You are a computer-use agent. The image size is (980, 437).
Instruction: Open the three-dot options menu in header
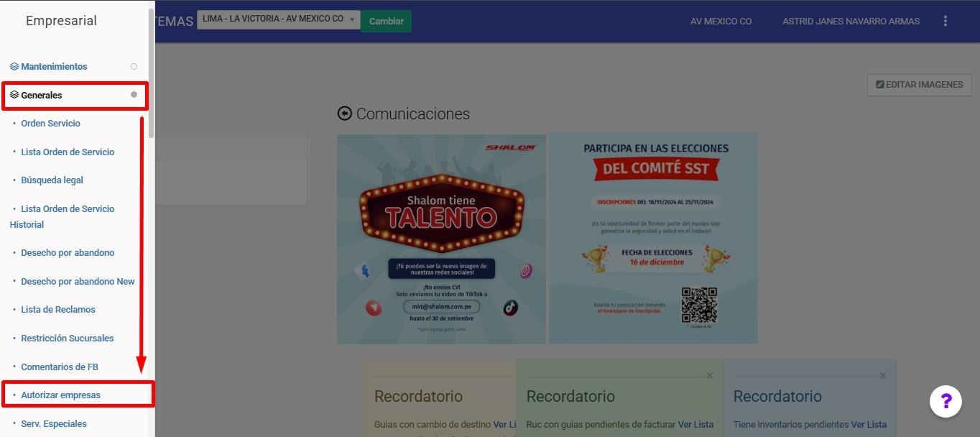click(946, 22)
